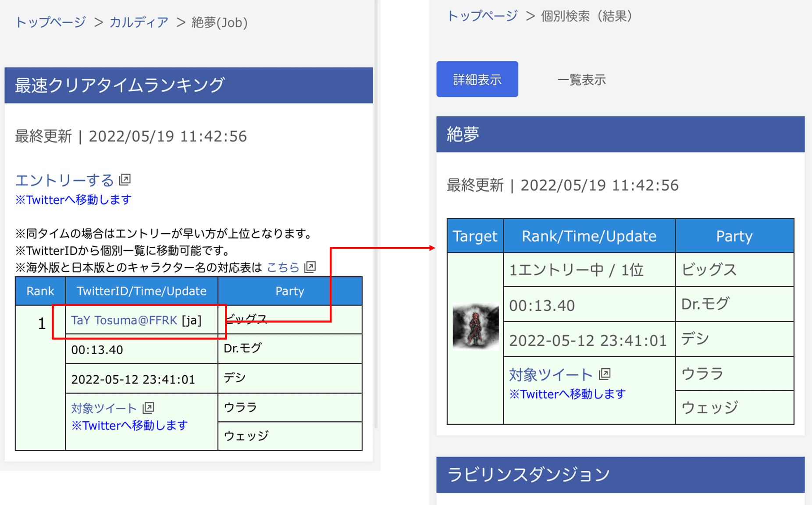The image size is (812, 505).
Task: Click the boss thumbnail in the Target column
Action: [475, 327]
